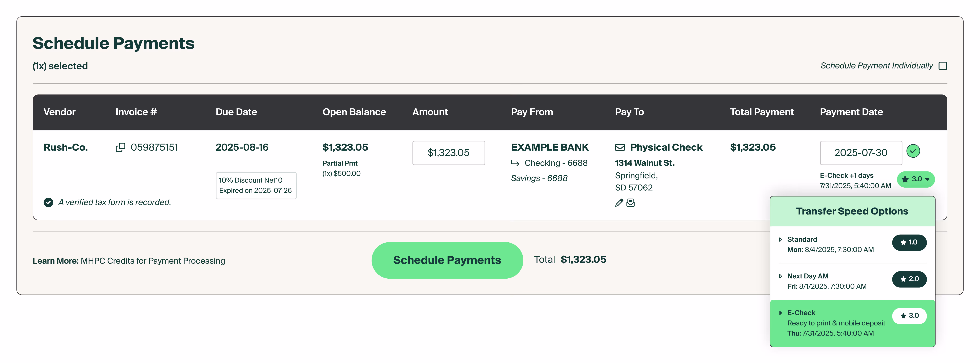Screen dimensions: 980x363
Task: Open the 3.0 credits dropdown arrow
Action: pyautogui.click(x=927, y=179)
